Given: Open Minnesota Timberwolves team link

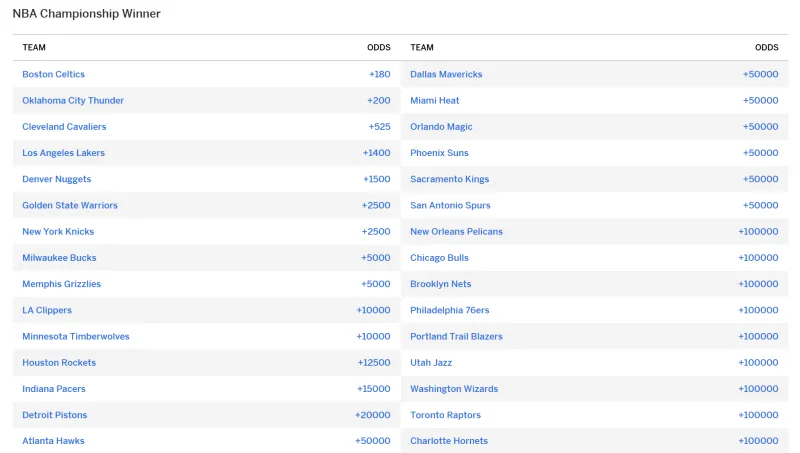Looking at the screenshot, I should pos(76,336).
